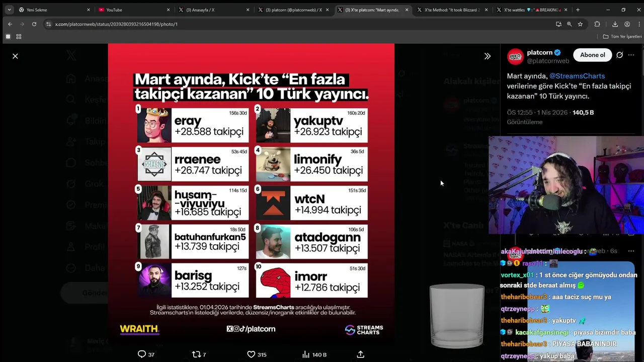Click the @platcornweb handle
This screenshot has height=362, width=644.
(x=548, y=61)
